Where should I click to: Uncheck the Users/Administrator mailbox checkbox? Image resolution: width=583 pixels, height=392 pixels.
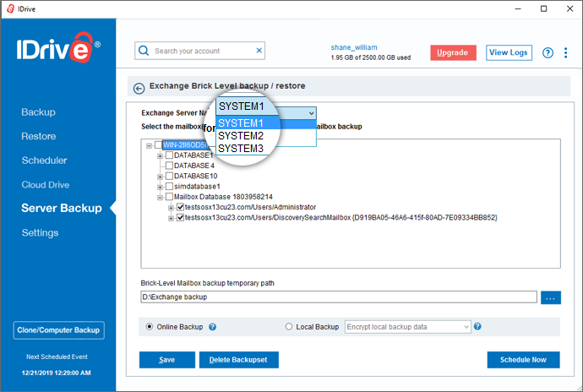(180, 207)
